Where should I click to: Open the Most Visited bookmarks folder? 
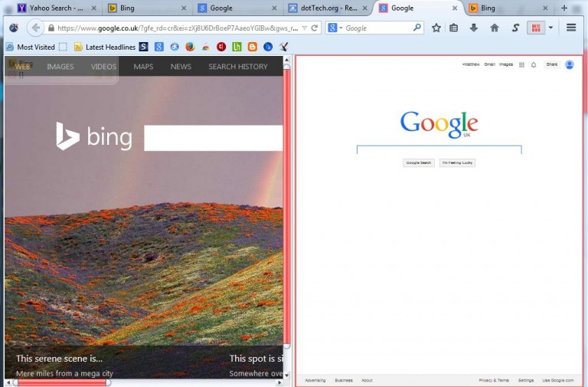(x=31, y=47)
